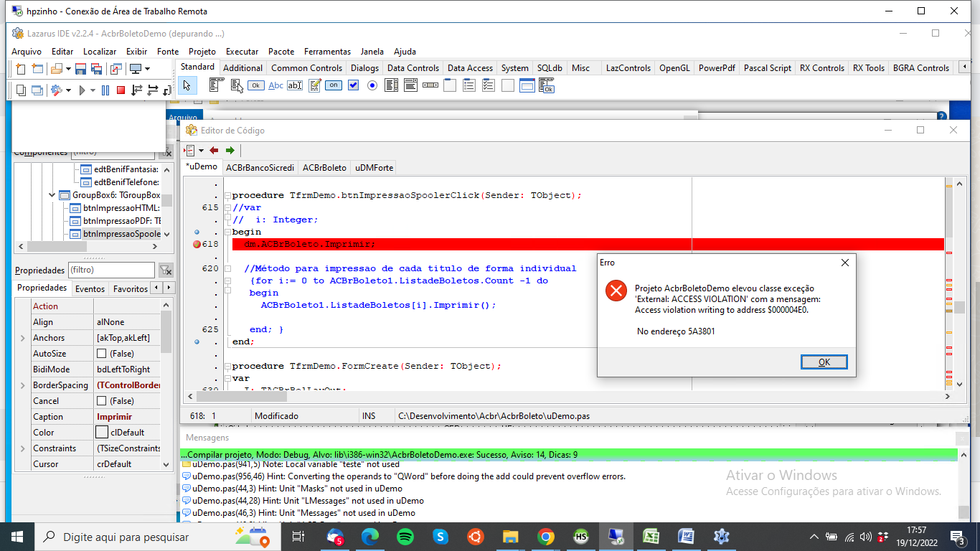The height and width of the screenshot is (551, 980).
Task: Click the build mode gear icon
Action: click(x=57, y=90)
